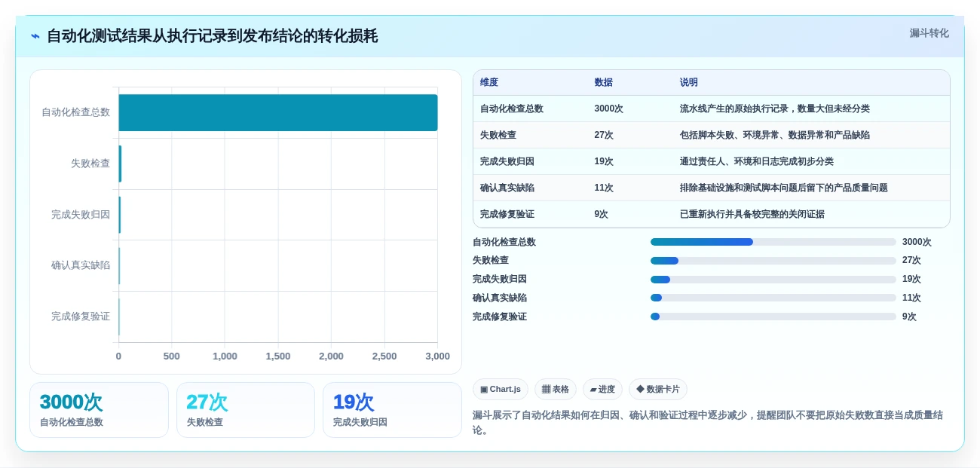Open the 19次 完成失败归因 card
Image resolution: width=980 pixels, height=468 pixels.
point(392,410)
